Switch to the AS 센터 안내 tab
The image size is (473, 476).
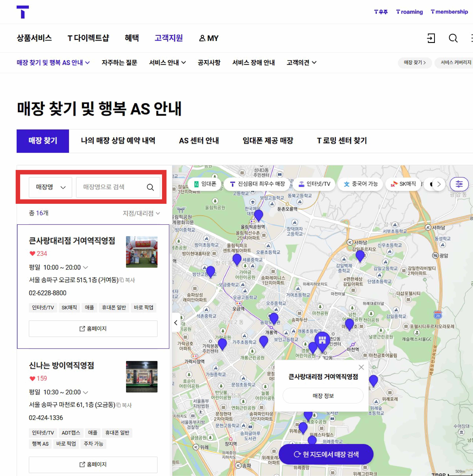(x=199, y=141)
